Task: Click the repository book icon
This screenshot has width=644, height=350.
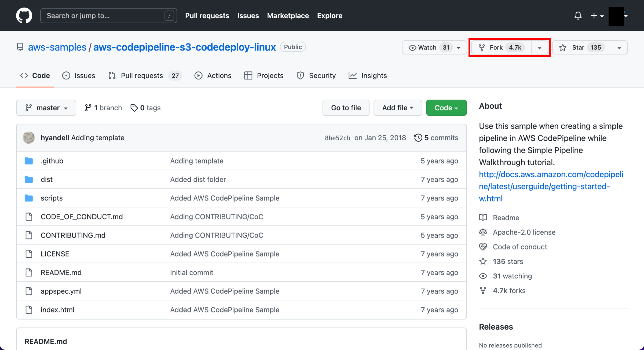Action: [x=20, y=47]
